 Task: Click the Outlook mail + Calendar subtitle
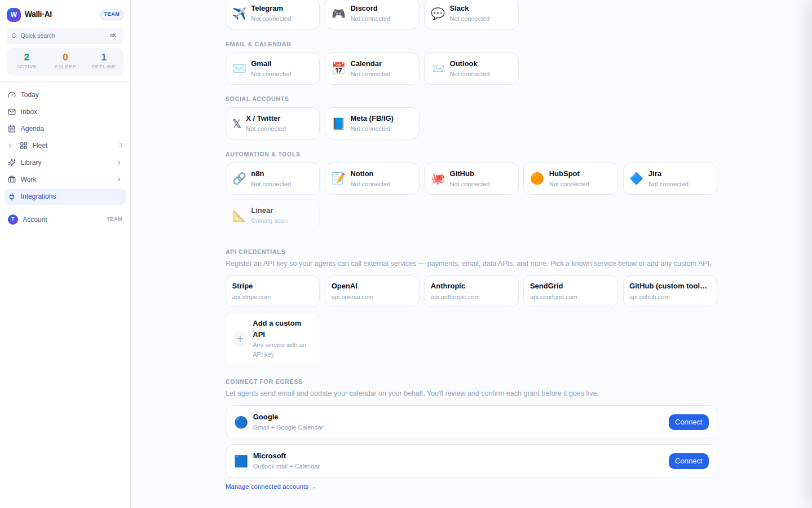(286, 466)
